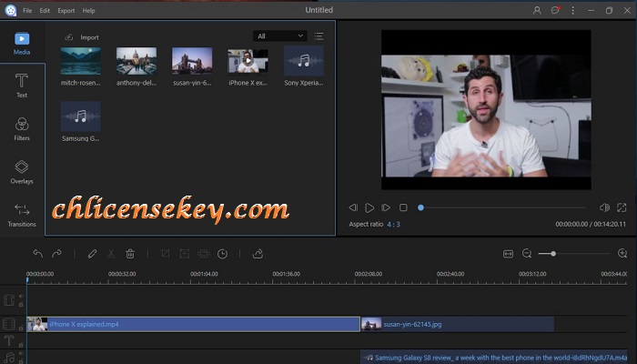Click the Import button in the media panel

point(82,37)
